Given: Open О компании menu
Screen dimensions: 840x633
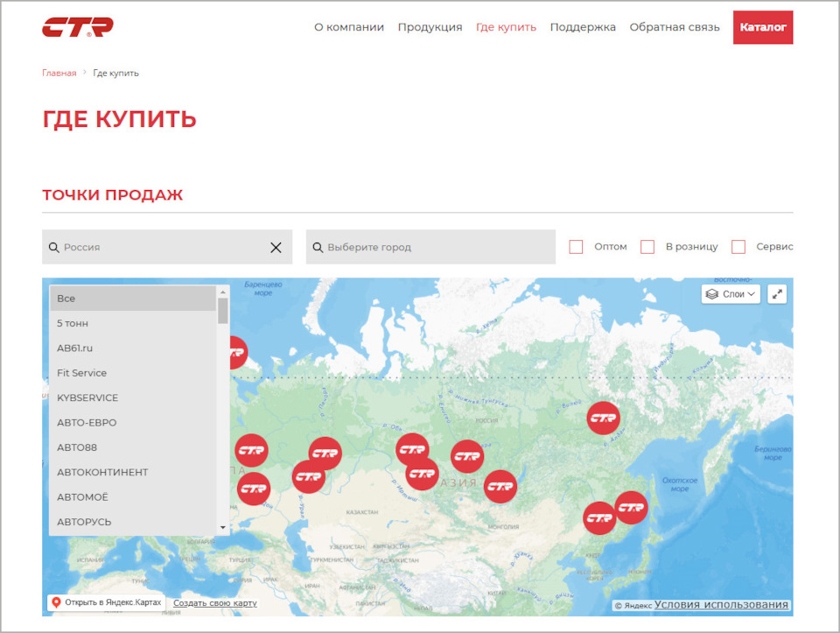Looking at the screenshot, I should [349, 27].
